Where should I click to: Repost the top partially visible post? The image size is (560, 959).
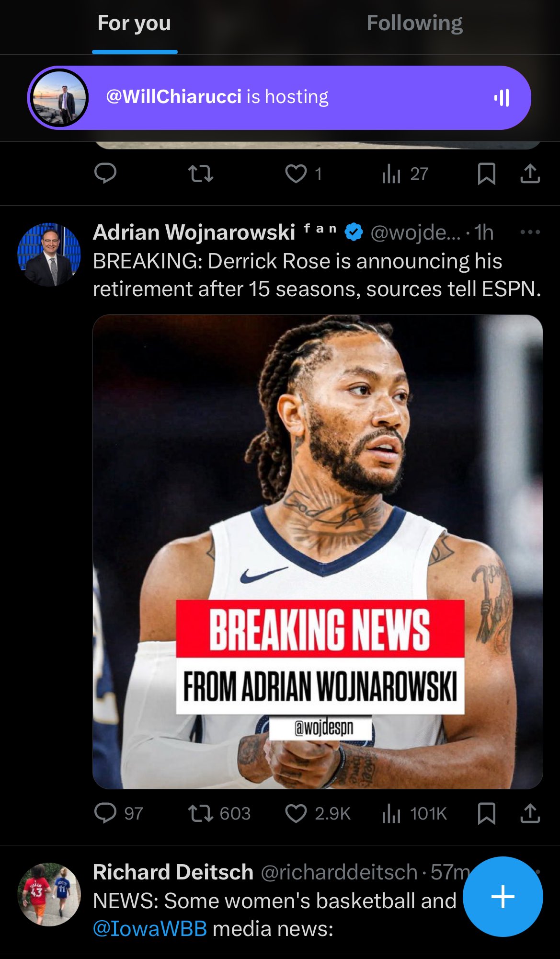(201, 173)
